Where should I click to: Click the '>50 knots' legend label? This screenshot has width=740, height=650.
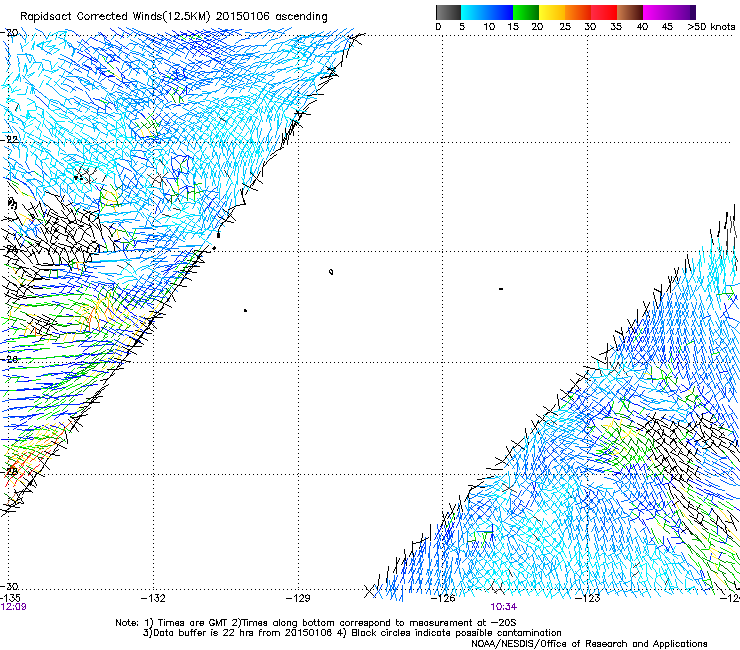pos(711,27)
